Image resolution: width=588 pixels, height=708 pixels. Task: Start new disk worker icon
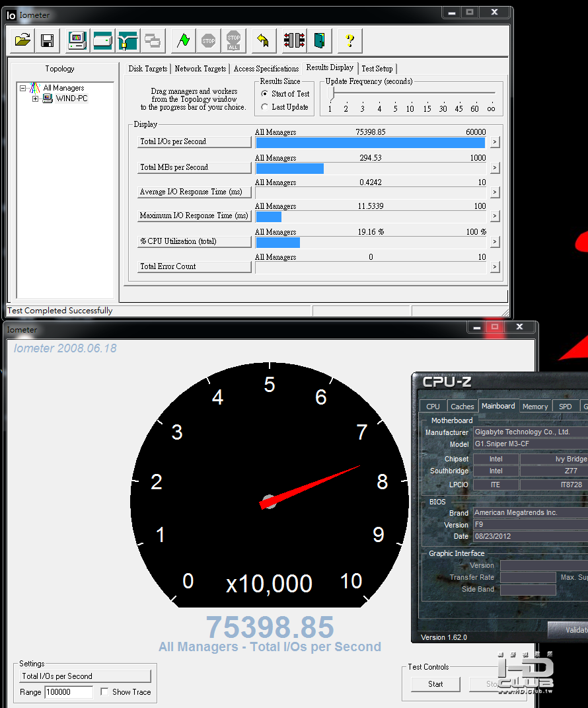tap(102, 40)
